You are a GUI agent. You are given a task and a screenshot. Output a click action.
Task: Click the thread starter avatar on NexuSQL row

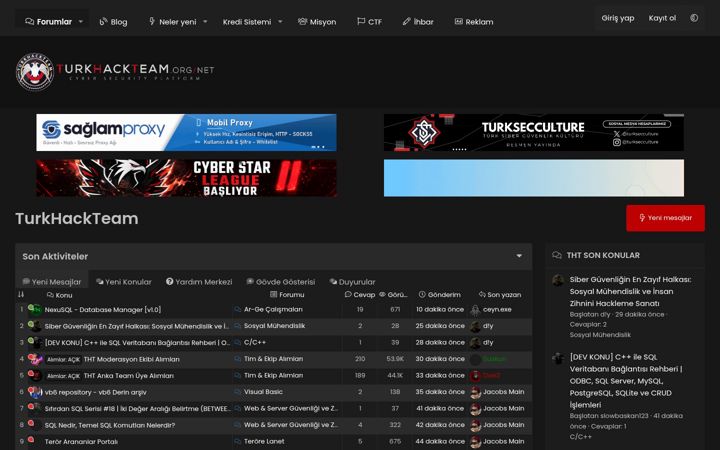pyautogui.click(x=35, y=310)
